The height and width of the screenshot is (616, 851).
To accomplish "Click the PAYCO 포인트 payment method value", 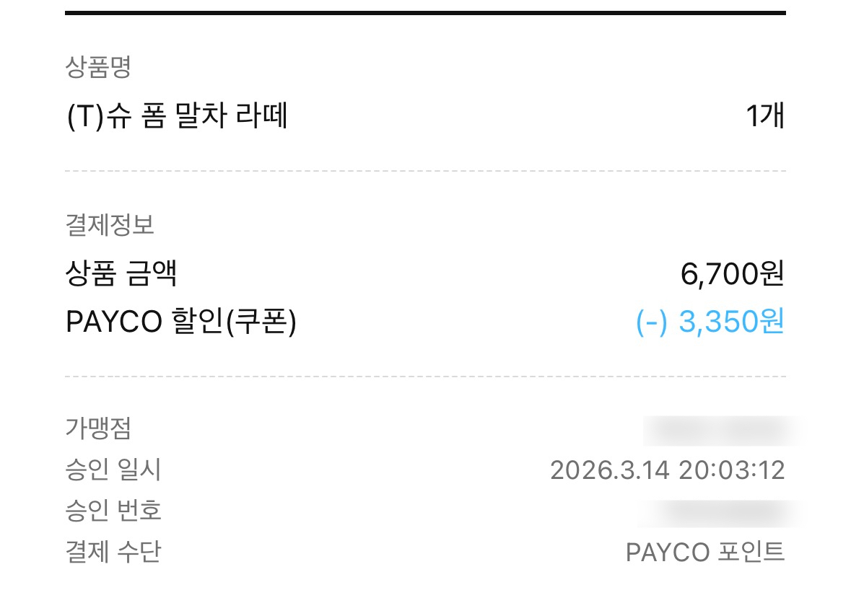I will click(x=705, y=553).
